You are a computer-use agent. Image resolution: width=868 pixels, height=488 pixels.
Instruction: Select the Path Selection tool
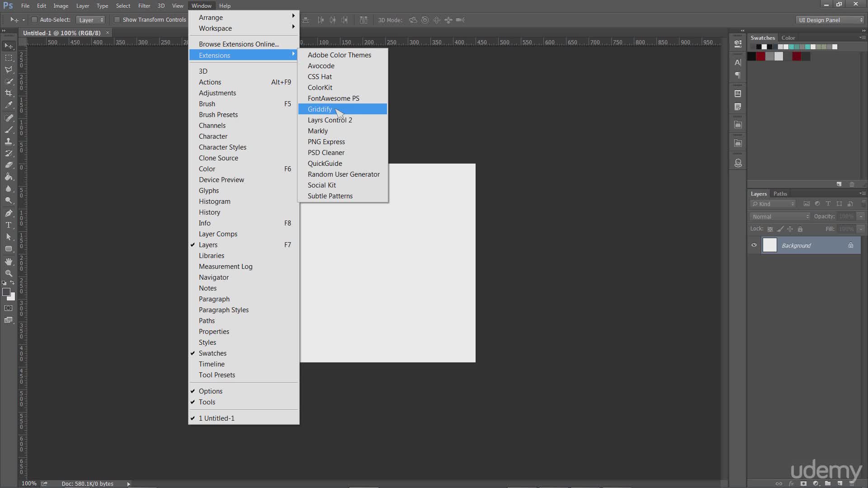click(9, 236)
